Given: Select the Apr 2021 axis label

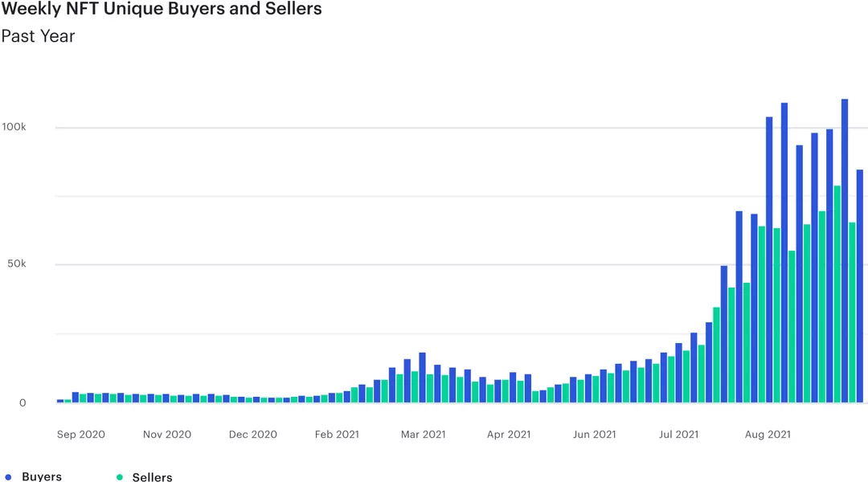Looking at the screenshot, I should click(509, 435).
